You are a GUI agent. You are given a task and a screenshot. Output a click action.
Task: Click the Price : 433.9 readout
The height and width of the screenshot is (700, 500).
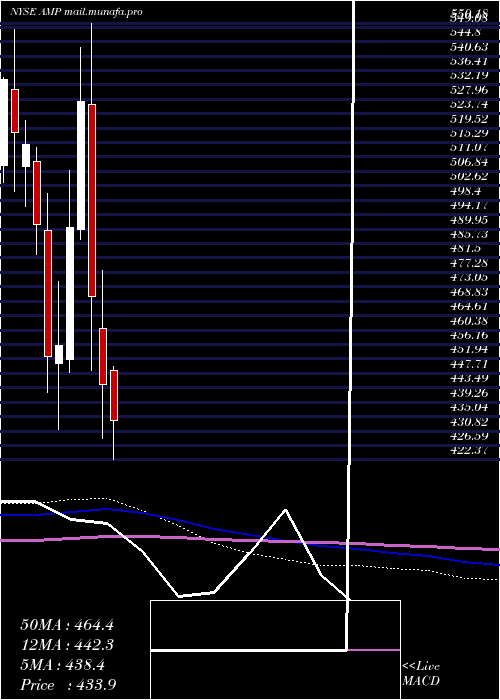(68, 685)
